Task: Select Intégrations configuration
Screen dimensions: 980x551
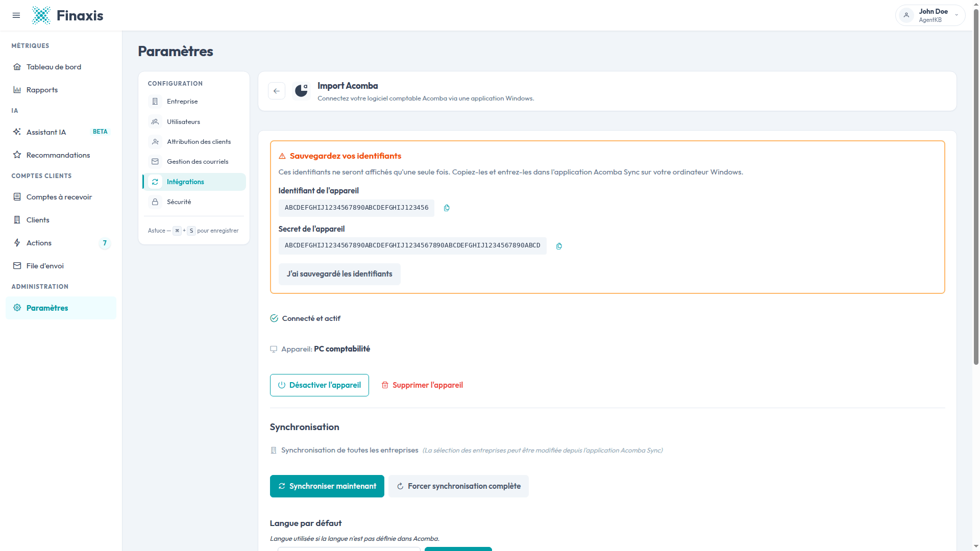Action: tap(194, 182)
